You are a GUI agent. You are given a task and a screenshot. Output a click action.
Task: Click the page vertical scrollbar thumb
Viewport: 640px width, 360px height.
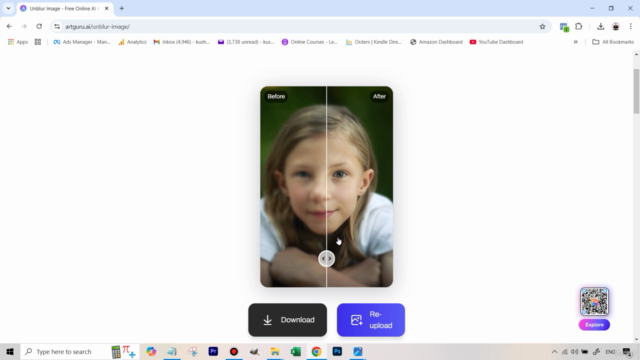(636, 91)
